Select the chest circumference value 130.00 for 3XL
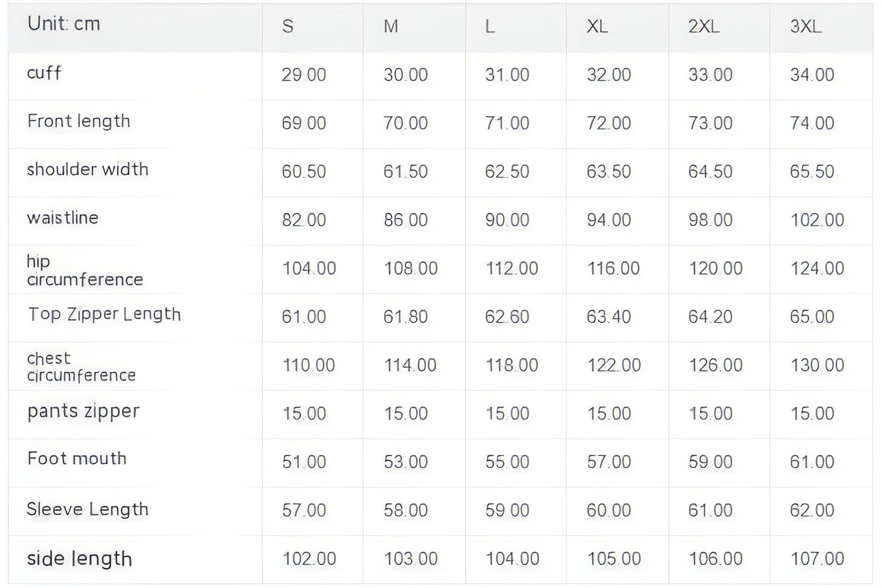Viewport: 882px width, 588px height. pos(817,365)
